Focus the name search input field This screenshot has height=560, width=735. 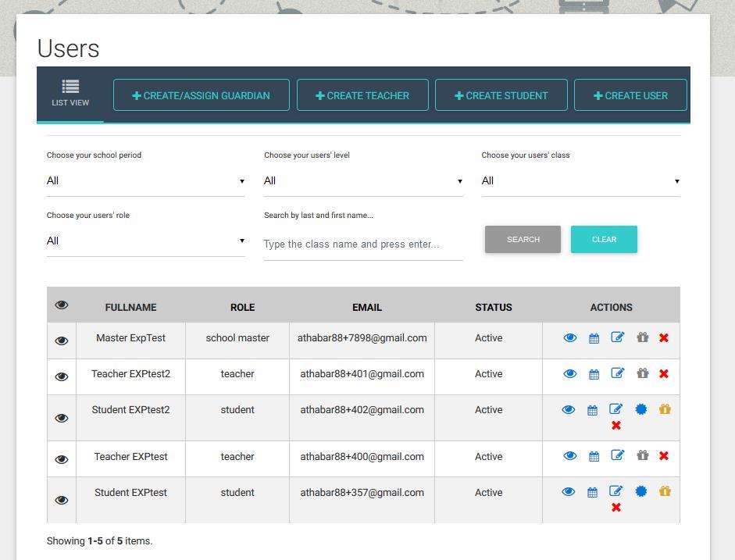[x=363, y=244]
